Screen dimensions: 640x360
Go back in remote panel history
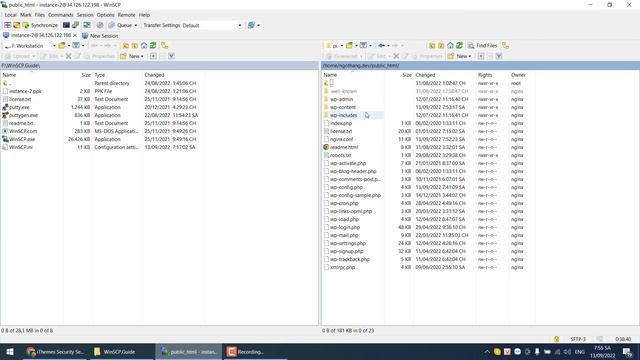381,46
